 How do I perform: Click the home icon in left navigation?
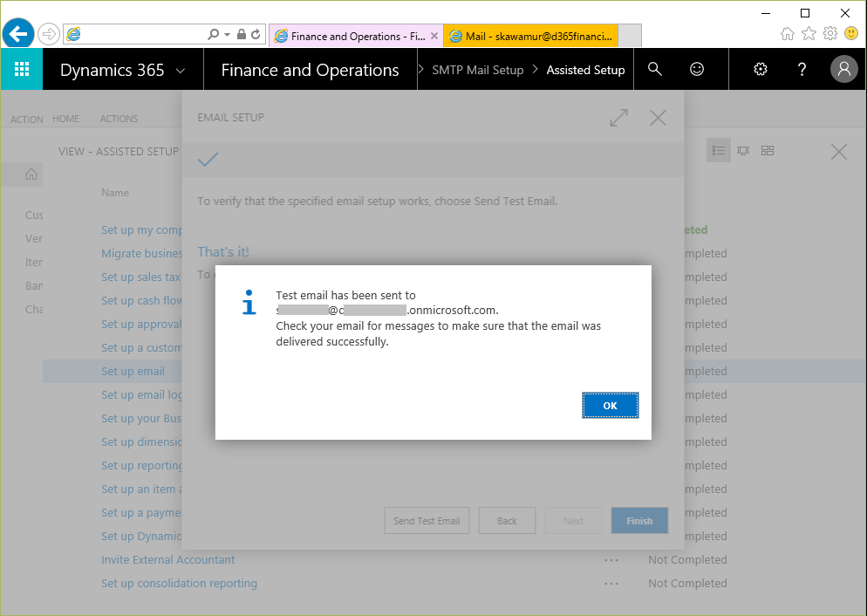pos(31,175)
